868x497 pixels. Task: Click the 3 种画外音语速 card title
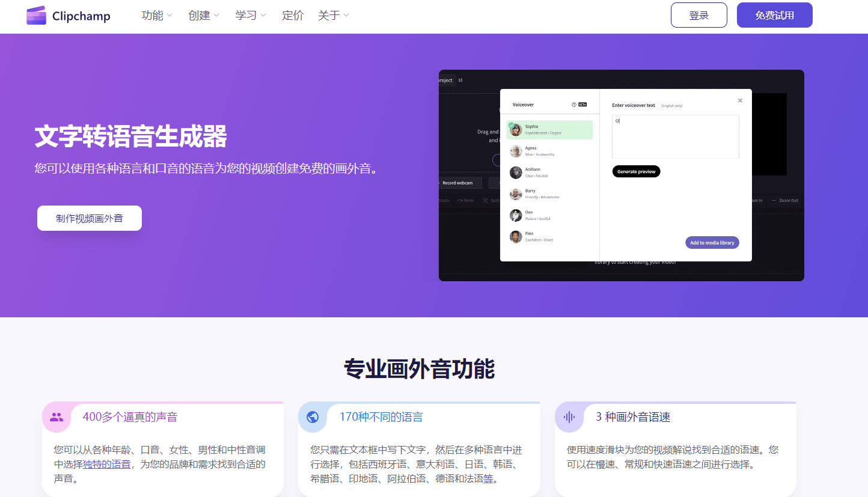pos(633,417)
